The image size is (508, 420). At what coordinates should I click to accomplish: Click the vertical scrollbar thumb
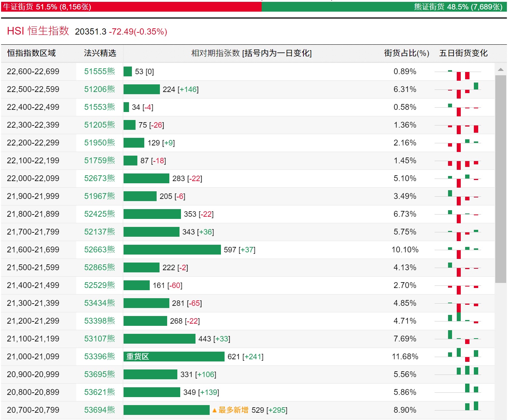(x=501, y=179)
